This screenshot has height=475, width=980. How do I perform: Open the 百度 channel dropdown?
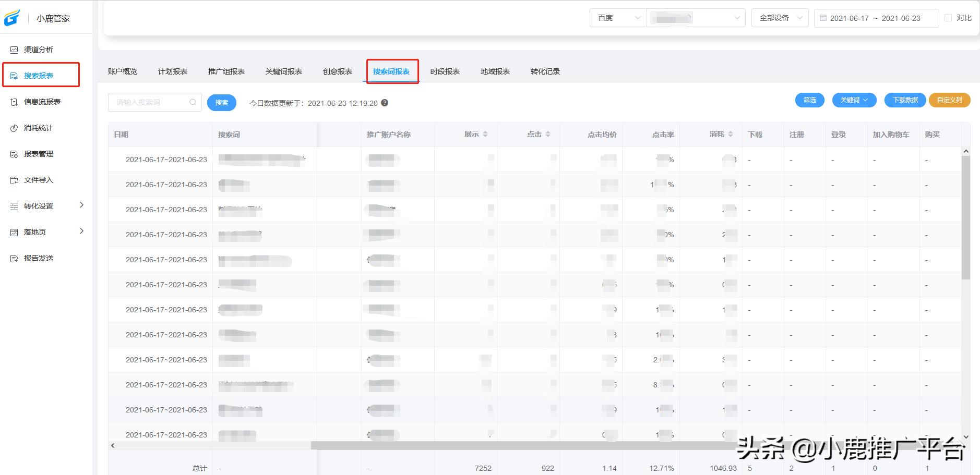618,18
